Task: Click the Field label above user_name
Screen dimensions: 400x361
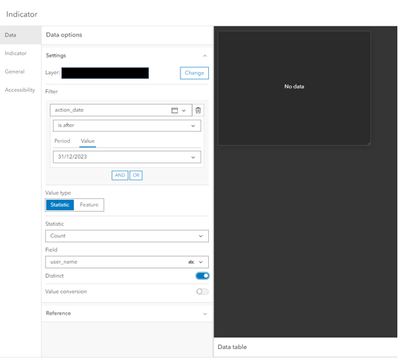Action: [x=51, y=250]
